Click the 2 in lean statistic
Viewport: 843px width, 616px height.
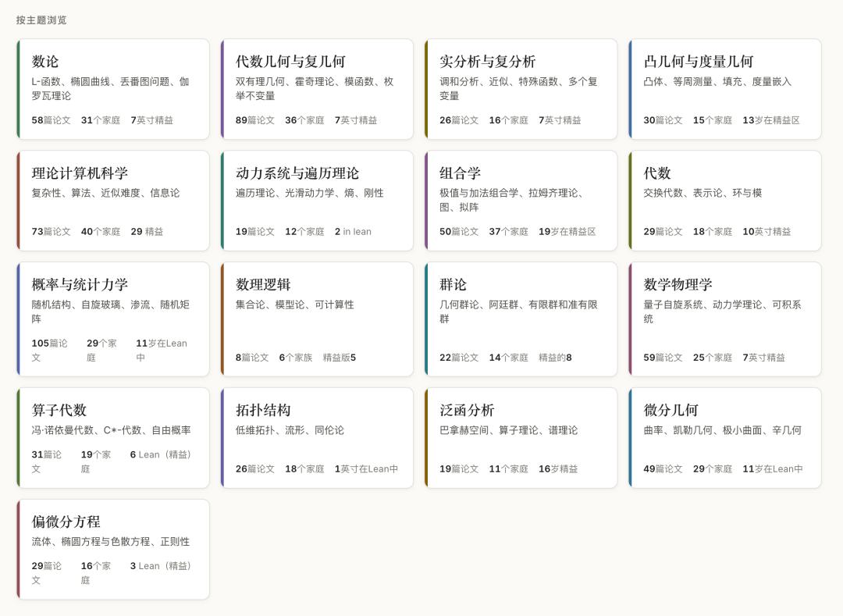pyautogui.click(x=353, y=232)
